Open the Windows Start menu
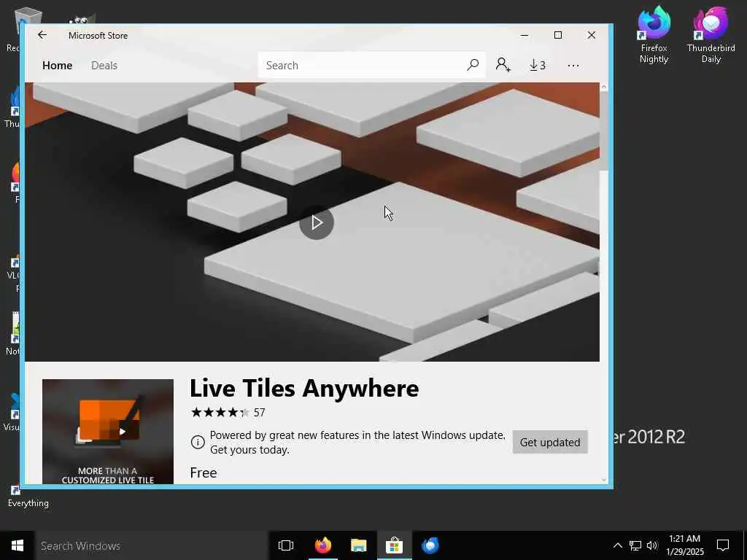The width and height of the screenshot is (747, 560). 18,545
